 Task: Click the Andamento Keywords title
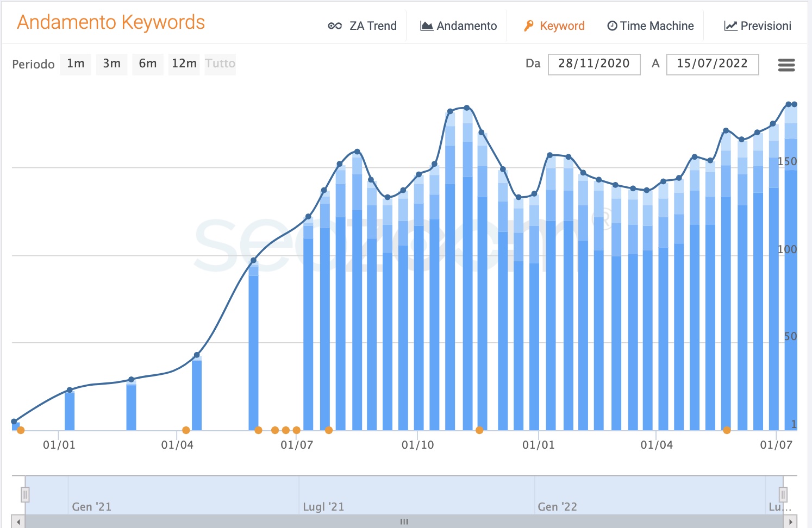111,22
